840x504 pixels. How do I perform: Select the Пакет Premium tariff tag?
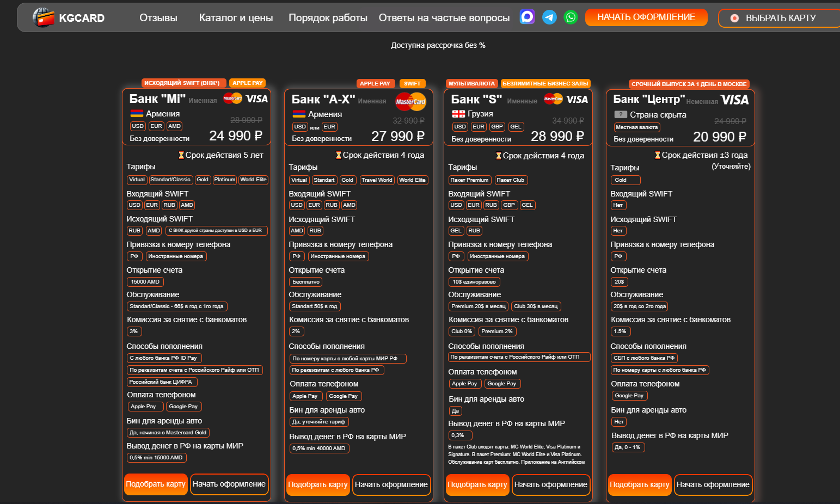(470, 180)
